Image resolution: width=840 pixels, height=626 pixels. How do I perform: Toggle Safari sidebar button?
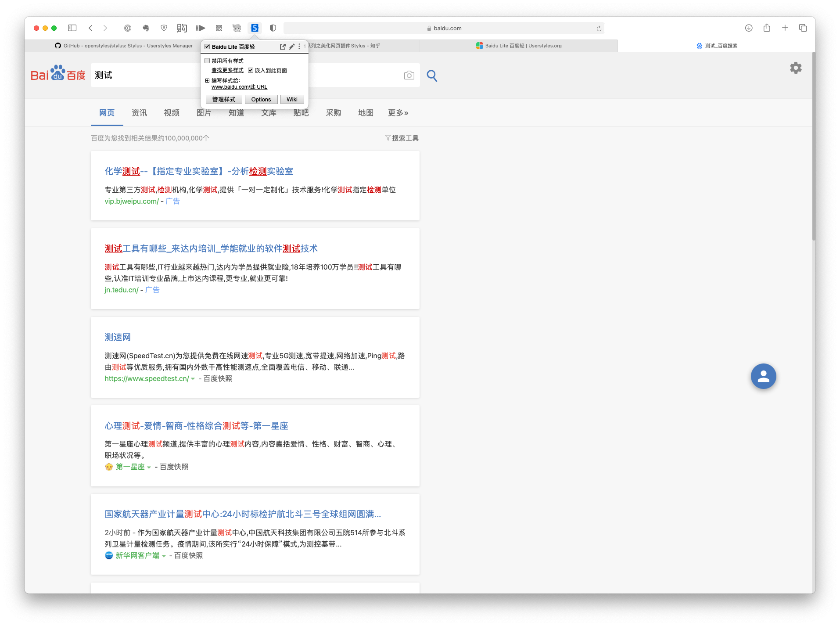(x=72, y=28)
